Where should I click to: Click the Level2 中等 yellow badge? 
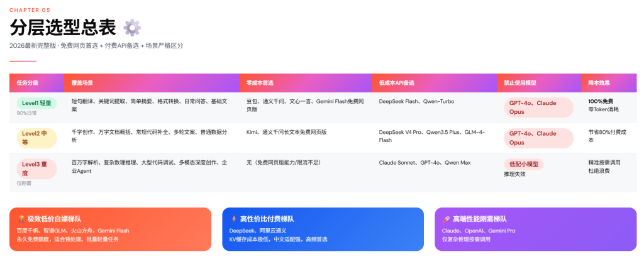pos(36,138)
